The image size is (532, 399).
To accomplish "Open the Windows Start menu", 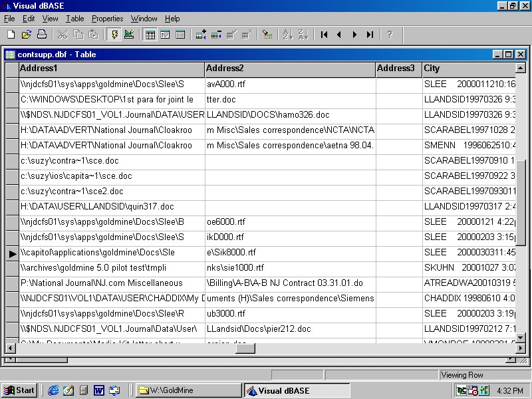I will (19, 390).
